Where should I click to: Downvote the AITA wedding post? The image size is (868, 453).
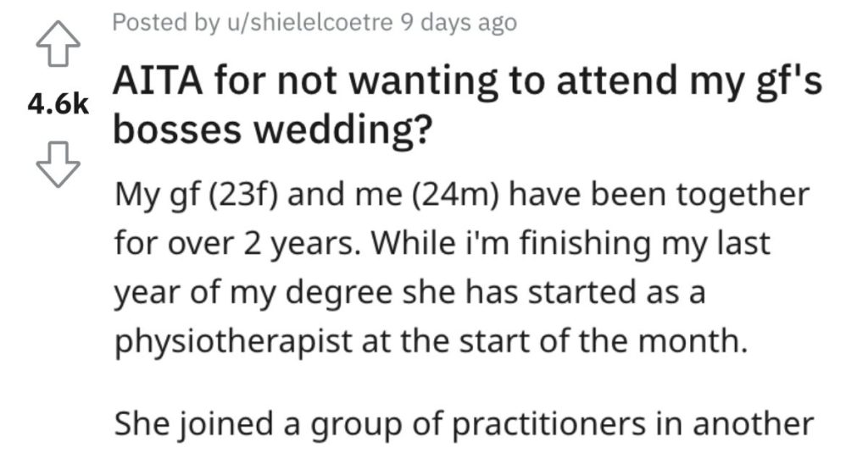coord(58,164)
